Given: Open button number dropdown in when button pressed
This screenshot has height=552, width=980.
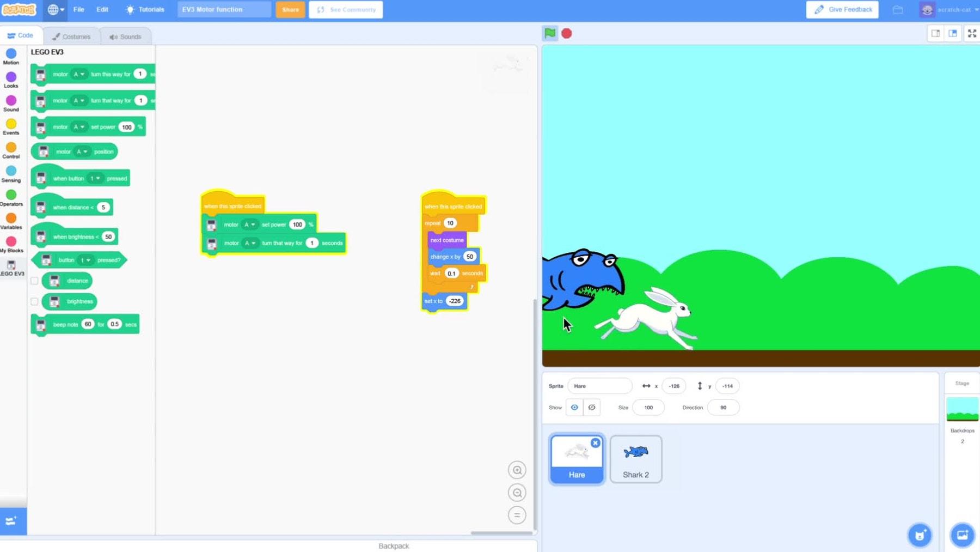Looking at the screenshot, I should (96, 178).
